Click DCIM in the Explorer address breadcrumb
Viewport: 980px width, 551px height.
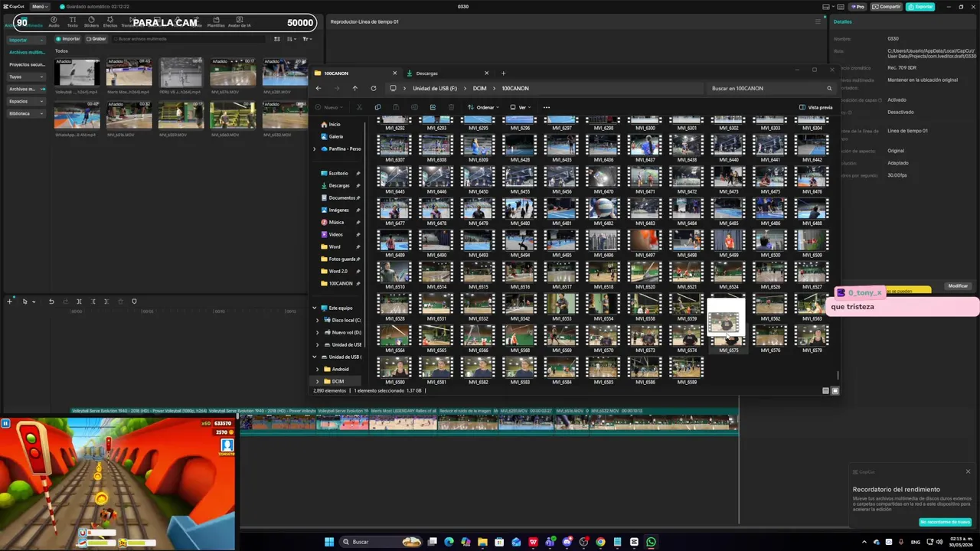click(479, 88)
